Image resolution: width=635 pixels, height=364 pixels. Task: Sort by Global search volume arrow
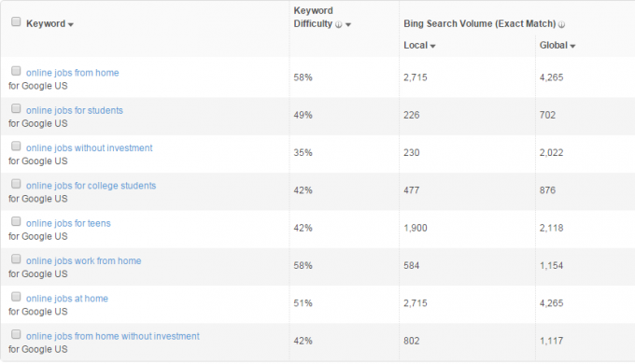(572, 46)
